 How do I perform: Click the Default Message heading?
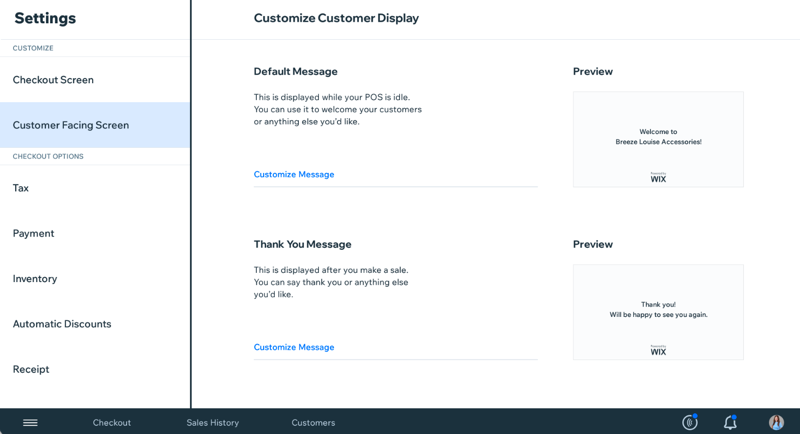(295, 71)
